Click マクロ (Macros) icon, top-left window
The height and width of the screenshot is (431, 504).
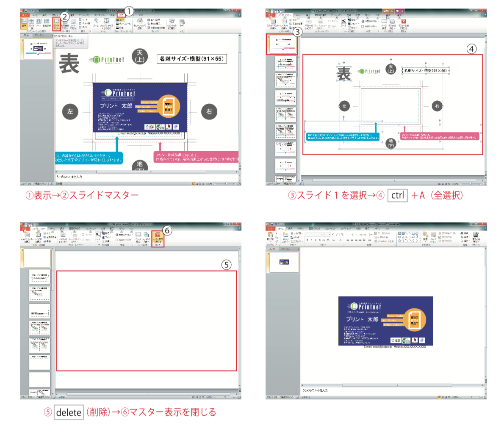pyautogui.click(x=182, y=22)
